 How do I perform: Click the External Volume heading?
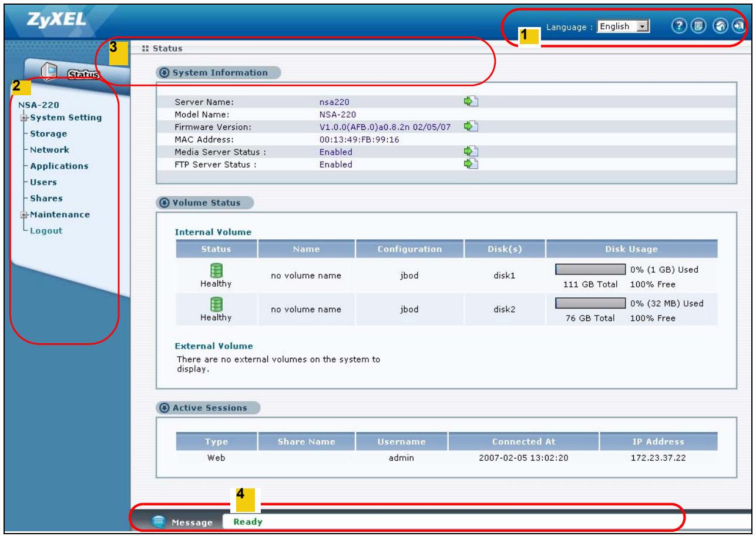tap(214, 345)
